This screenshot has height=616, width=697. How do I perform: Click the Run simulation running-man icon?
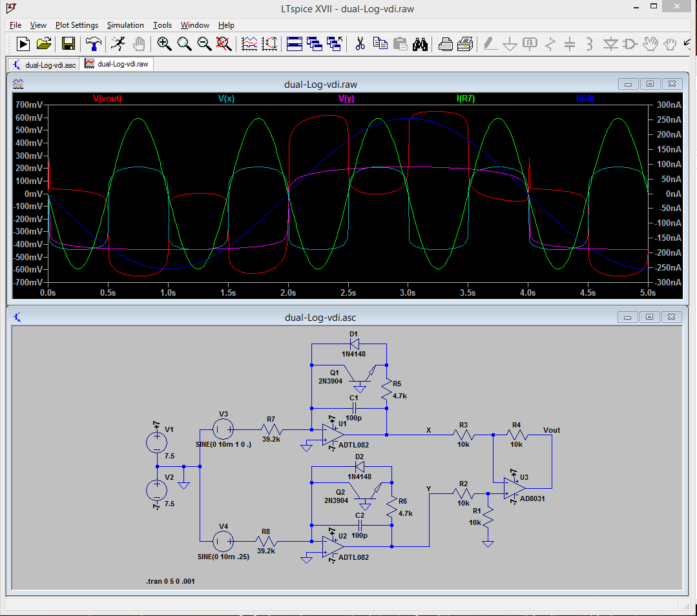point(117,44)
